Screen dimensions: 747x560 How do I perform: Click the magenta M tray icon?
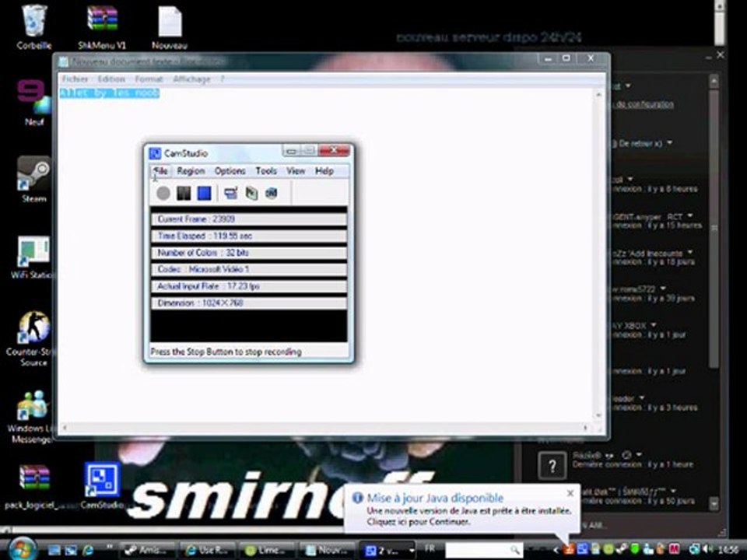coord(674,550)
